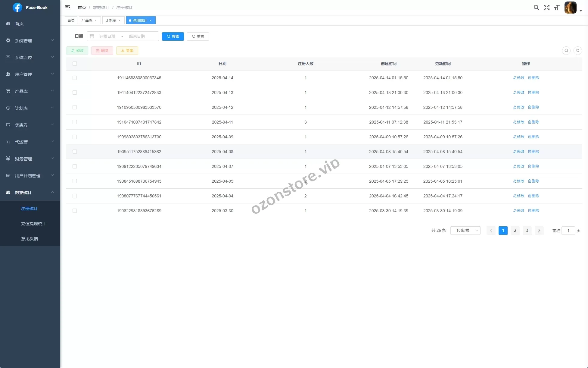Select checkbox for the 2025-04-11 row
The width and height of the screenshot is (588, 368).
(x=75, y=122)
